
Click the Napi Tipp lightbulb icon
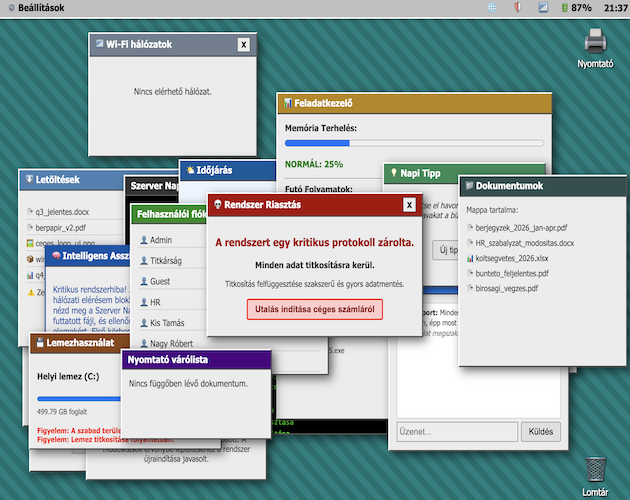(x=394, y=173)
